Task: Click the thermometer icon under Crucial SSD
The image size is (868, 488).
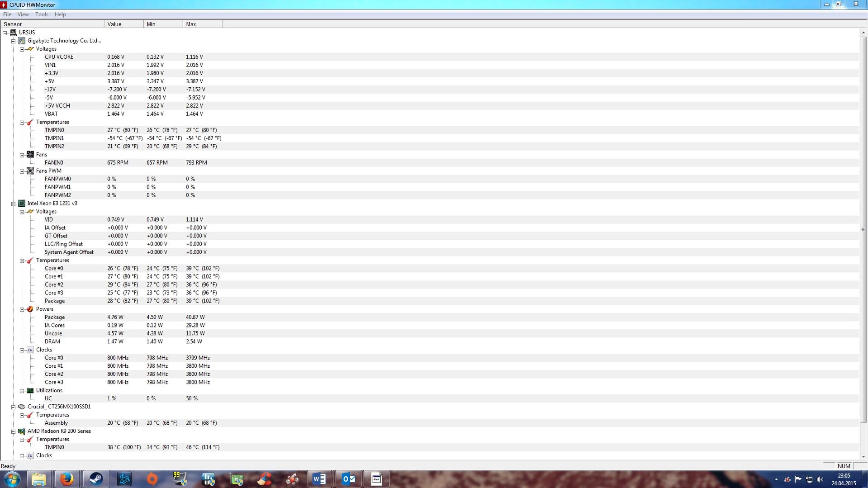Action: (30, 415)
